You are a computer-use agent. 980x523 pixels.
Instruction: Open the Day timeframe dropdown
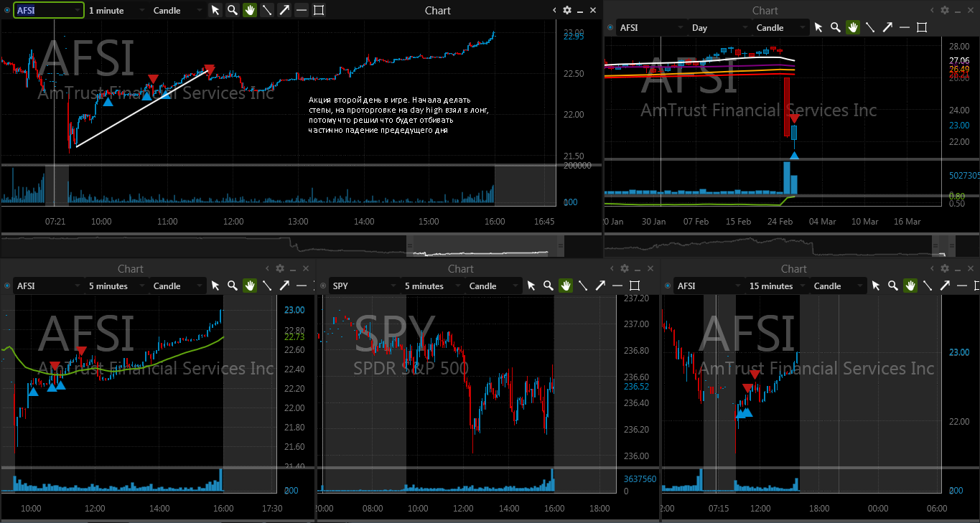719,27
